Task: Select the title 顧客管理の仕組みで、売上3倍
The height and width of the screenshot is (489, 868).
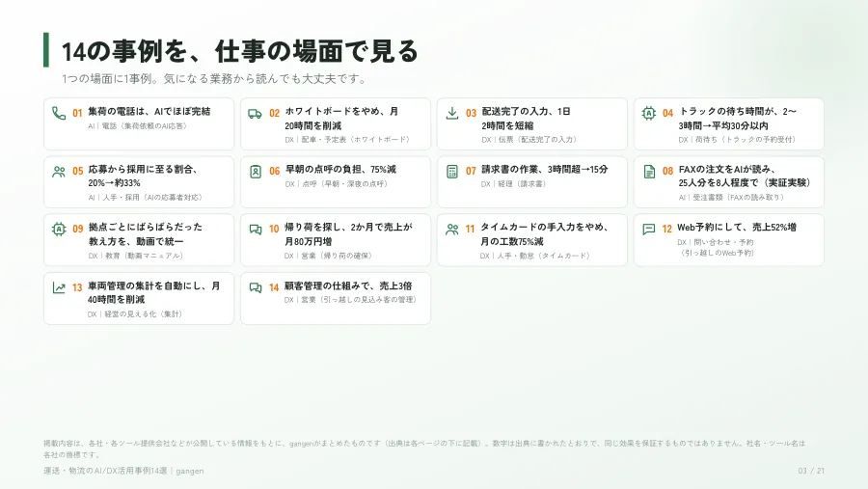Action: [x=348, y=286]
